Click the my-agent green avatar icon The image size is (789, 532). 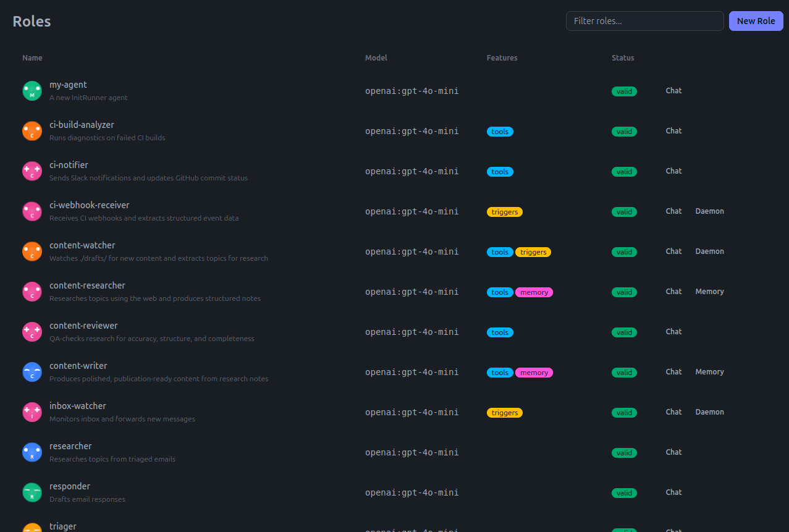coord(32,91)
